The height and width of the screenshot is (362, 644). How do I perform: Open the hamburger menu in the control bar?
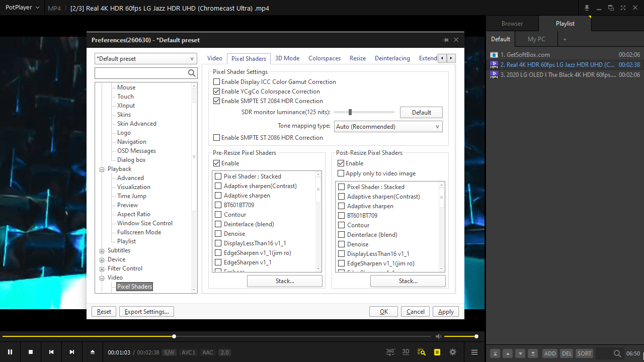(474, 352)
